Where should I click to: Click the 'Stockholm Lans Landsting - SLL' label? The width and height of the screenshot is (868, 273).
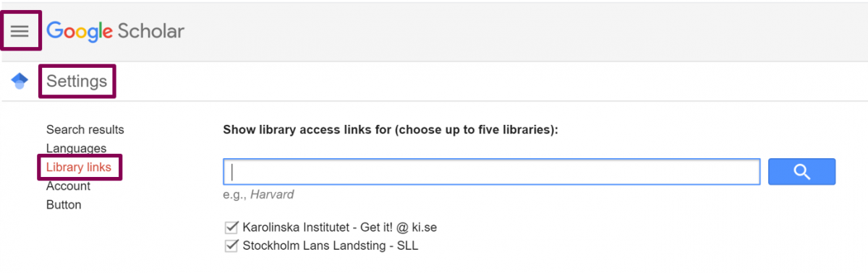[331, 246]
